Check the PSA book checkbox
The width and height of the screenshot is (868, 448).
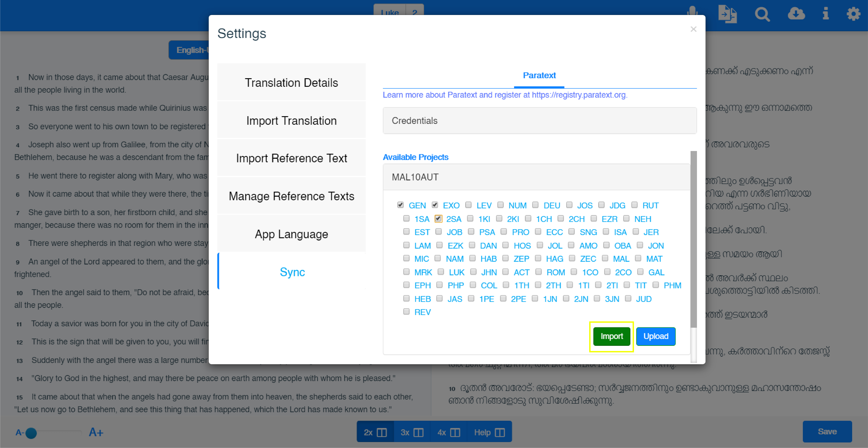(x=471, y=232)
